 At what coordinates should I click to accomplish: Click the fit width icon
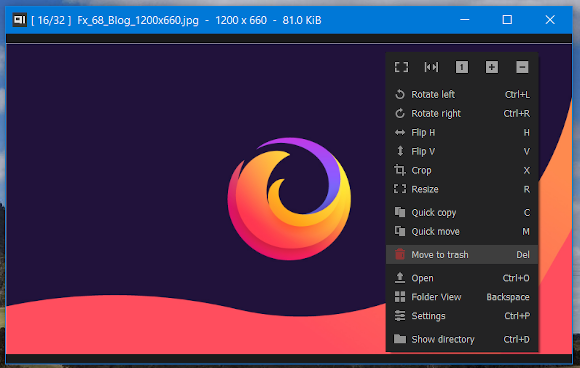pyautogui.click(x=431, y=67)
